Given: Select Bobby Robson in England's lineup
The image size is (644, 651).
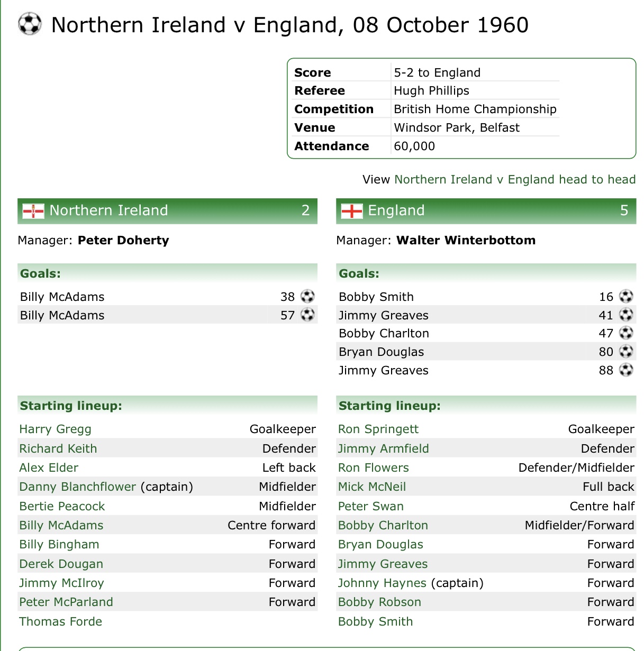Looking at the screenshot, I should click(379, 602).
